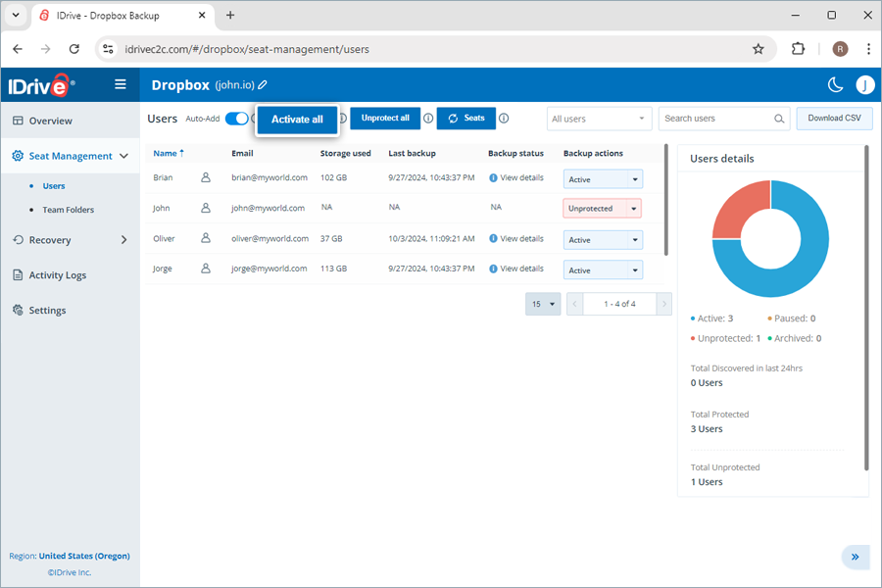Go back in browser history

(18, 49)
